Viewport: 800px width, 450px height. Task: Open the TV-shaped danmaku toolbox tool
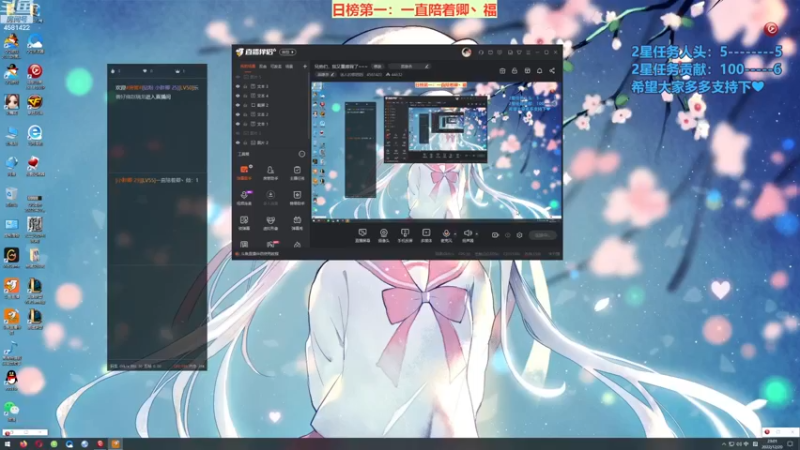(297, 222)
